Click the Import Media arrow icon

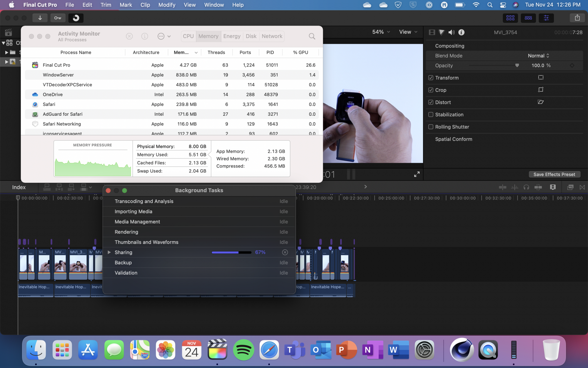(40, 18)
